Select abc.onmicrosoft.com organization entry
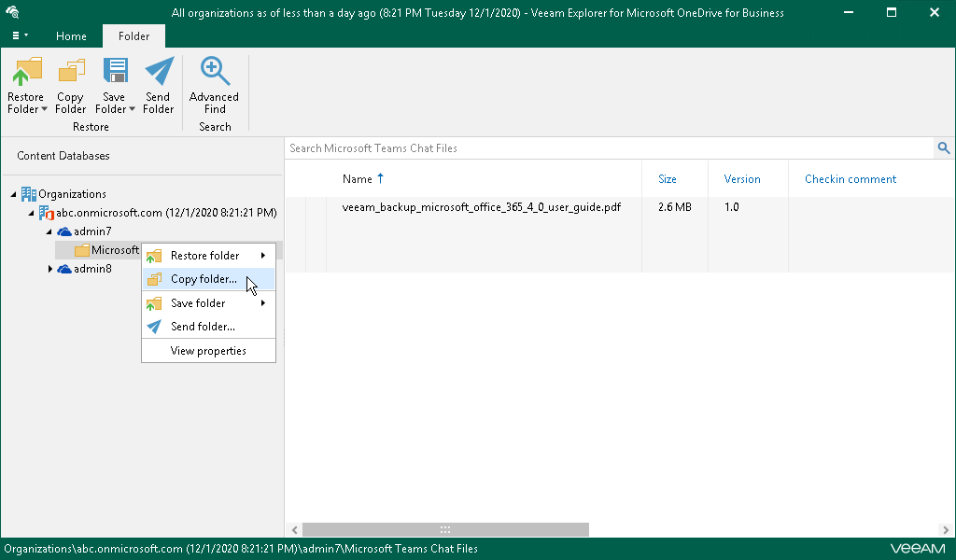Viewport: 956px width, 560px height. [166, 213]
